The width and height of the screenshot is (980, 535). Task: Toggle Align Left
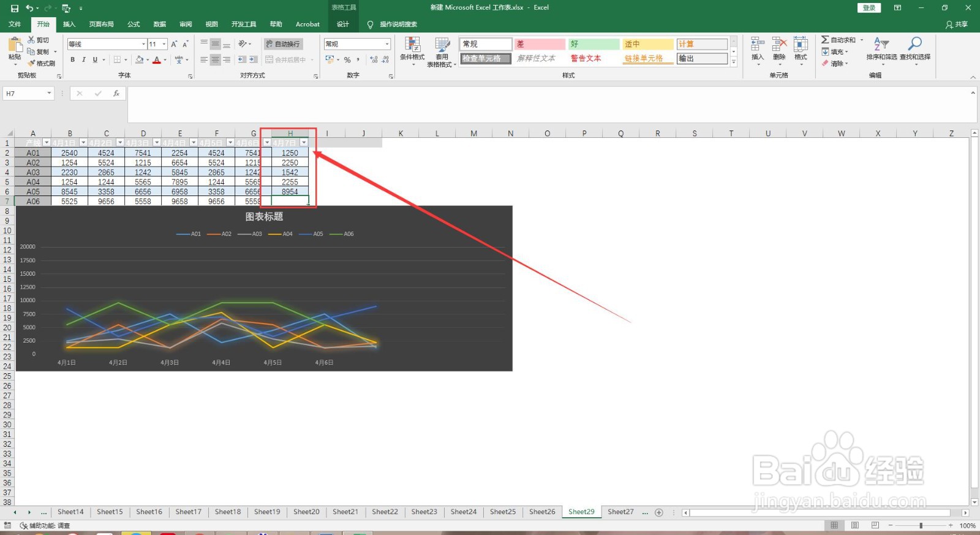(204, 59)
